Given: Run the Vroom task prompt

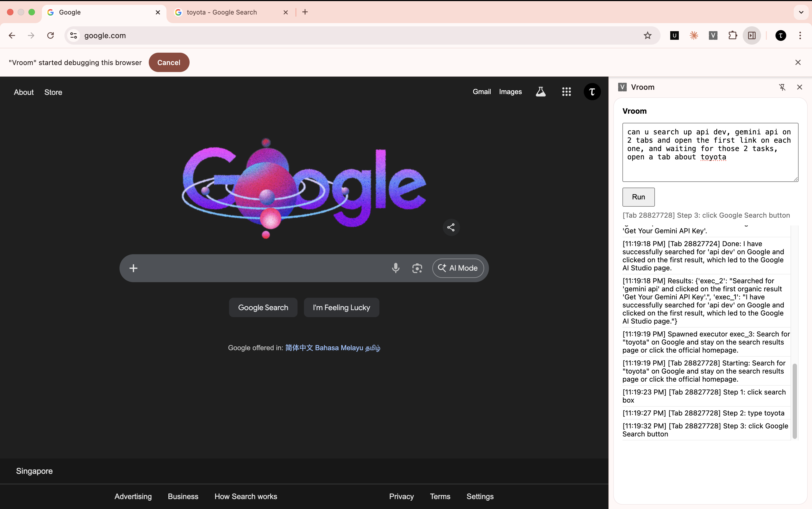Looking at the screenshot, I should click(x=638, y=197).
